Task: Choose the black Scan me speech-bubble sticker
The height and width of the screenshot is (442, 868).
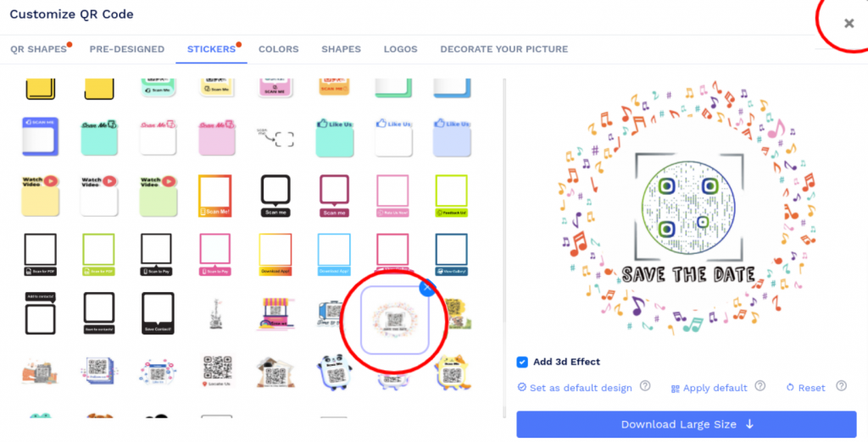Action: (275, 196)
